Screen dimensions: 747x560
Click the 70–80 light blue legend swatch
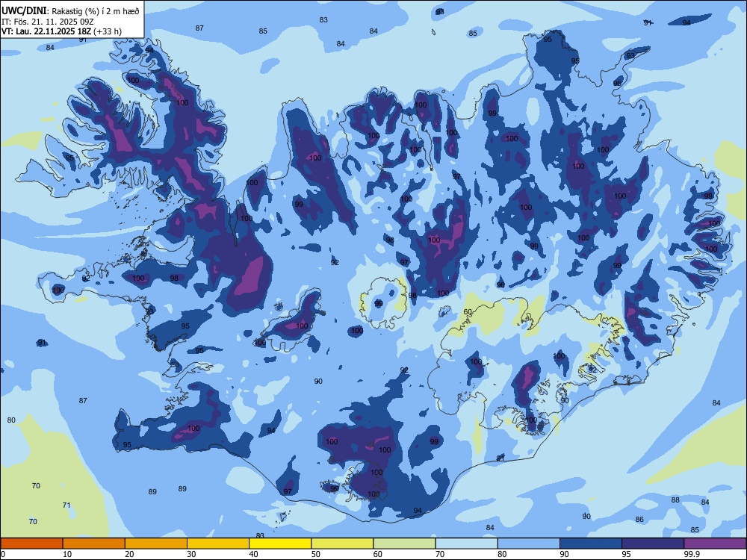tap(467, 544)
